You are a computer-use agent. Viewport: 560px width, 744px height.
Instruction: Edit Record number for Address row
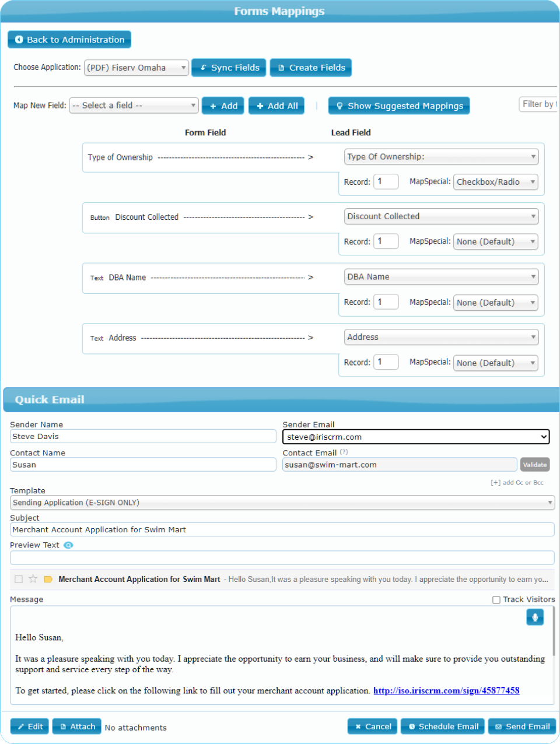pos(386,362)
